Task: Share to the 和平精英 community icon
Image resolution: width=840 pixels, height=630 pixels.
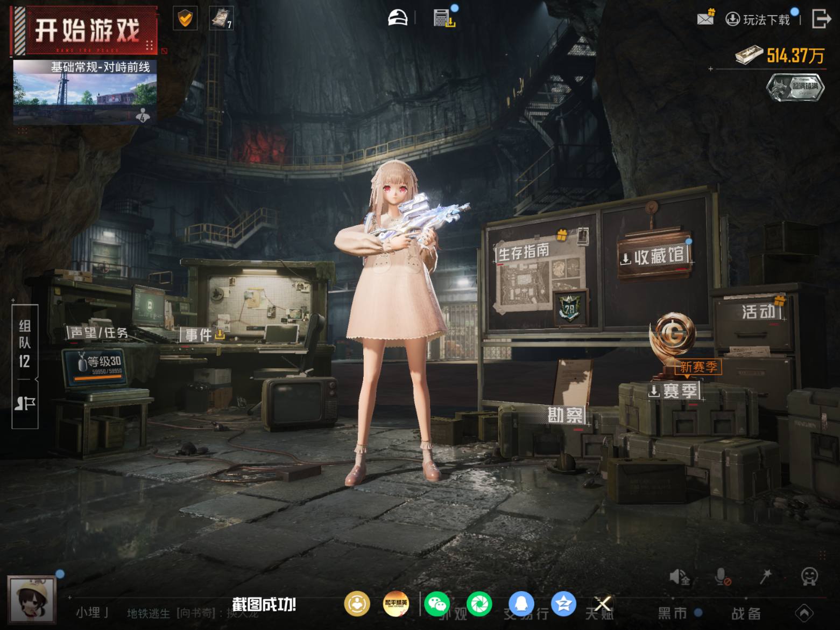Action: tap(396, 604)
